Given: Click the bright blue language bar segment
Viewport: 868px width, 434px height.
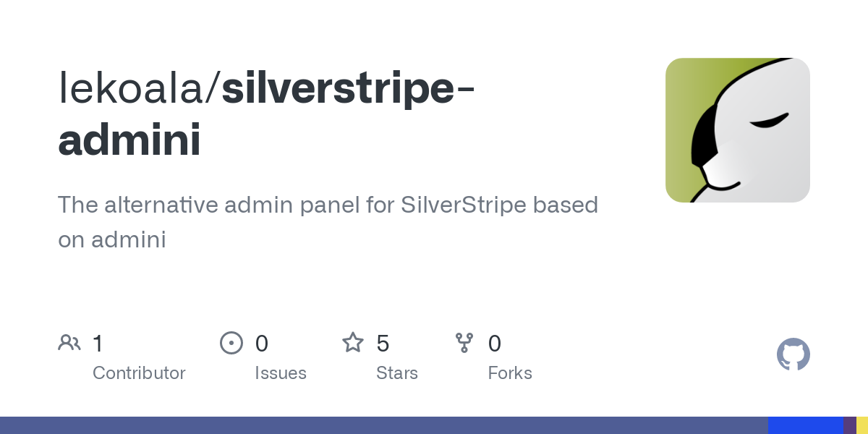Looking at the screenshot, I should click(x=805, y=425).
